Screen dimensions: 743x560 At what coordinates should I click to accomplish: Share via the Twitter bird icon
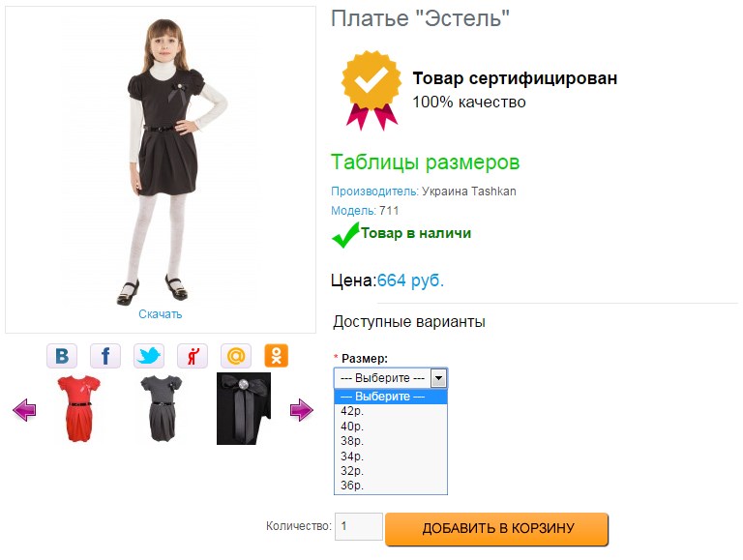click(149, 356)
